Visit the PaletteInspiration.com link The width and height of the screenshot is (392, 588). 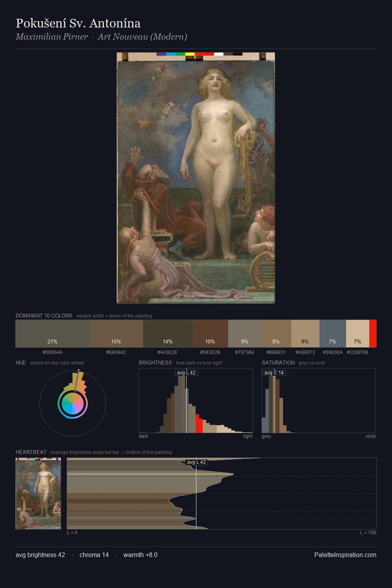tap(345, 555)
